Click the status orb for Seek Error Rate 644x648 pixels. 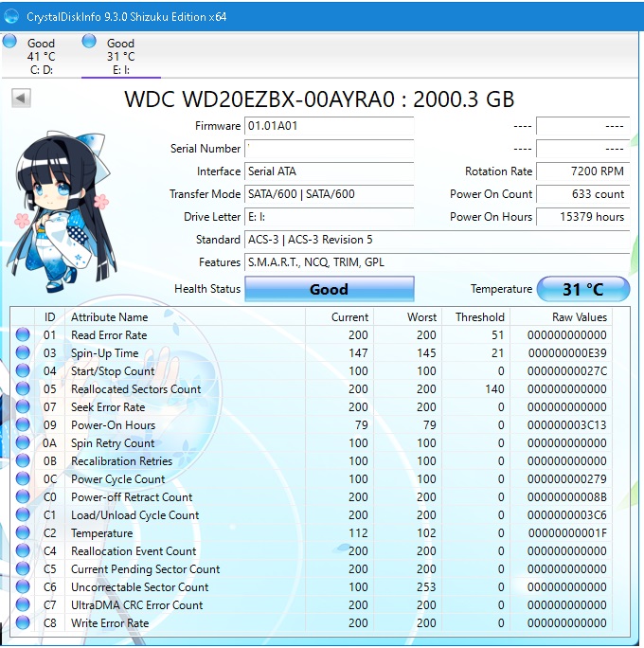pos(23,406)
